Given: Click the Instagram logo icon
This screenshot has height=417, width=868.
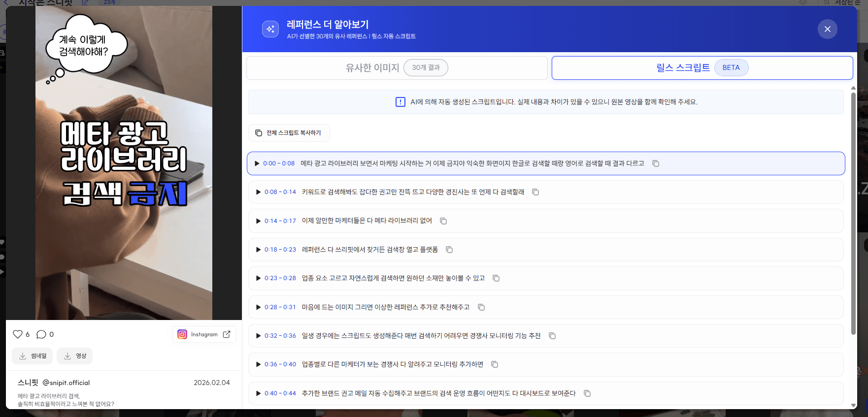Looking at the screenshot, I should click(182, 334).
